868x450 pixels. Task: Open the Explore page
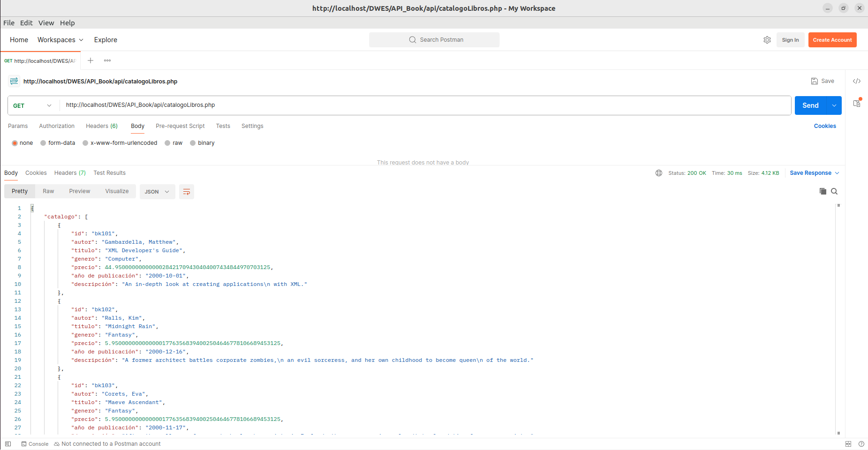click(106, 40)
